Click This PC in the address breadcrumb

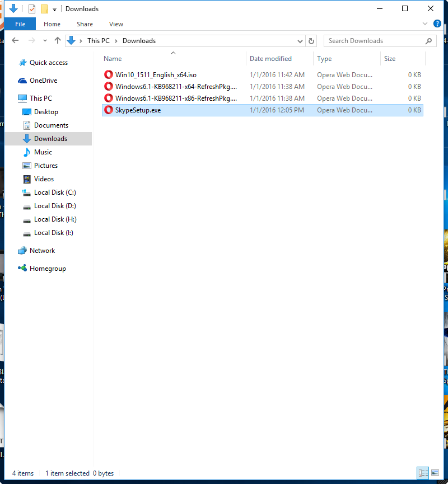point(98,41)
